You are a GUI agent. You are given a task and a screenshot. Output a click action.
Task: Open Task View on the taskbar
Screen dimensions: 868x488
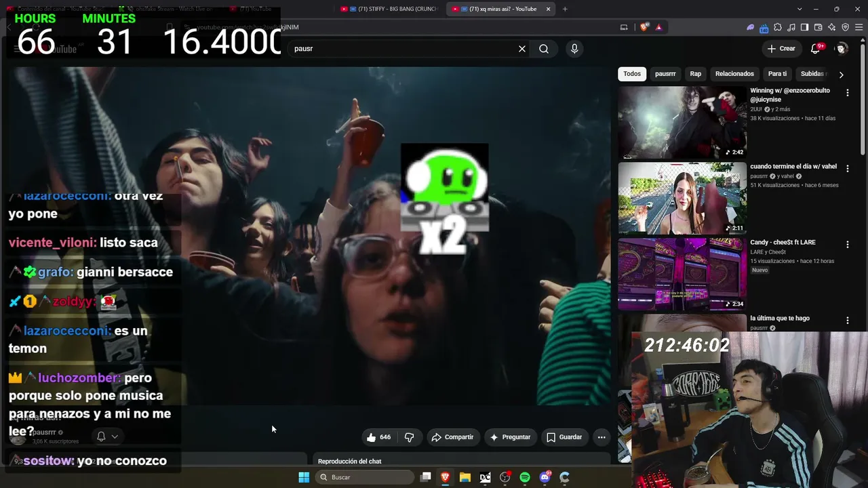click(x=425, y=477)
